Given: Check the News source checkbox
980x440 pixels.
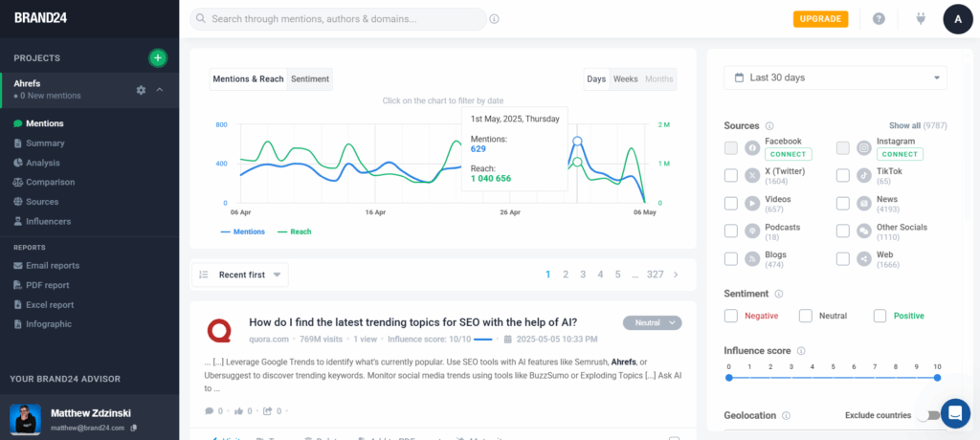Looking at the screenshot, I should (x=843, y=204).
